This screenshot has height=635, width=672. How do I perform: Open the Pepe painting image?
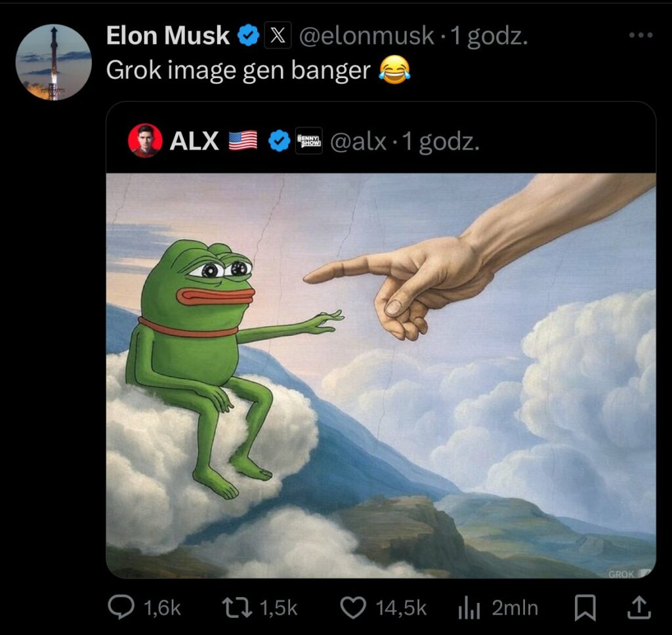(x=381, y=375)
